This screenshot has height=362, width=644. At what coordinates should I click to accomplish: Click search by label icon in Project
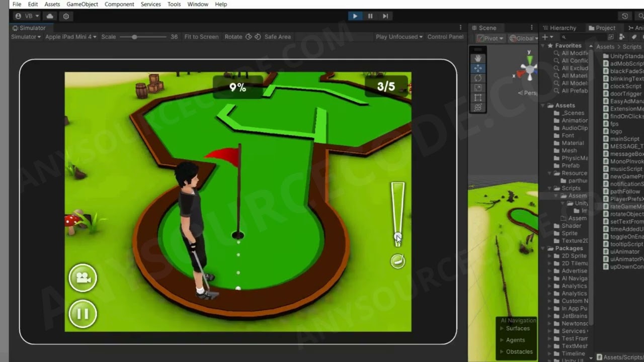[x=634, y=37]
